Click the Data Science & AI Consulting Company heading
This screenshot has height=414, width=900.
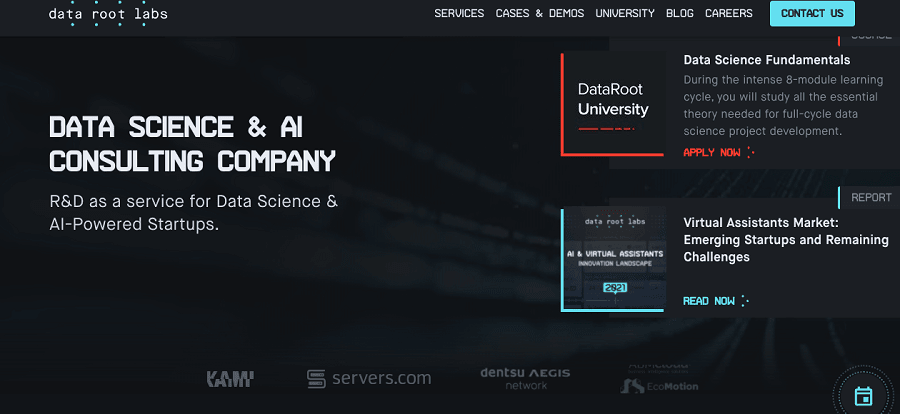click(x=192, y=144)
